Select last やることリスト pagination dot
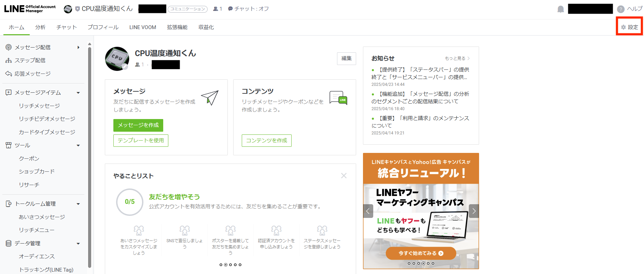Viewport: 644px width, 274px height. pyautogui.click(x=240, y=265)
